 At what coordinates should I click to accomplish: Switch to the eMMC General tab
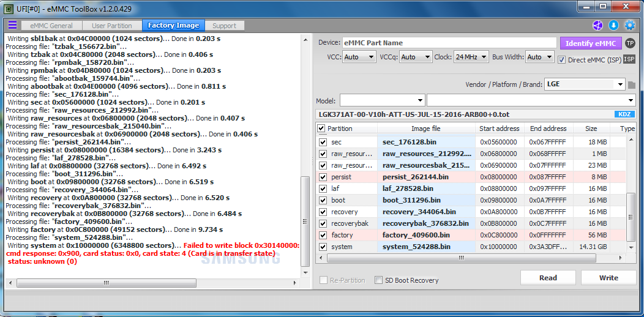tap(51, 26)
